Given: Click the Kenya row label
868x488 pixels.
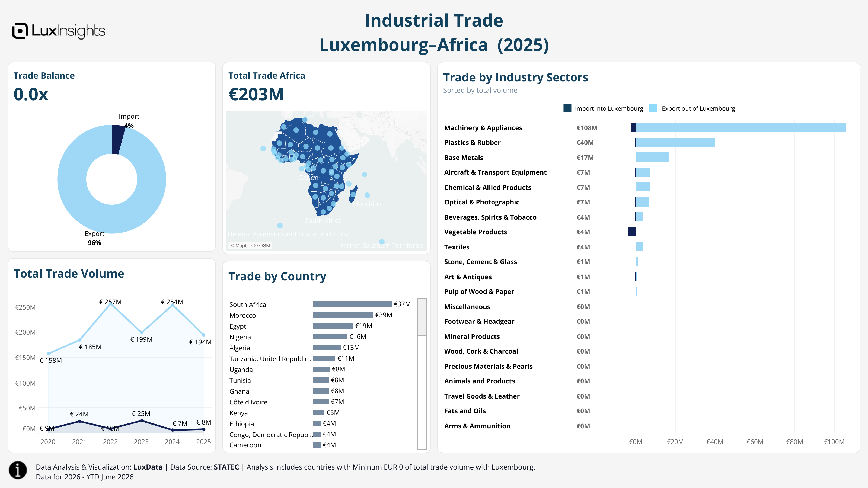Looking at the screenshot, I should pyautogui.click(x=239, y=413).
